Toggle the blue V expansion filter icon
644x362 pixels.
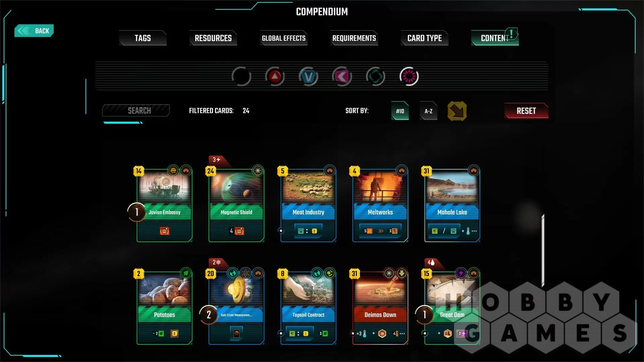[308, 77]
